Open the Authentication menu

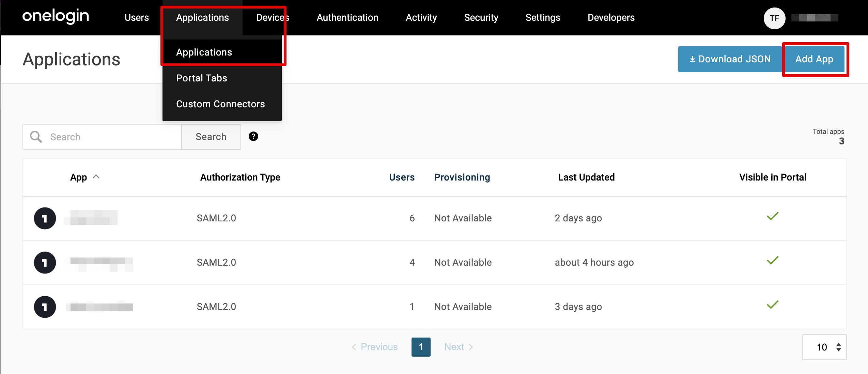point(347,18)
